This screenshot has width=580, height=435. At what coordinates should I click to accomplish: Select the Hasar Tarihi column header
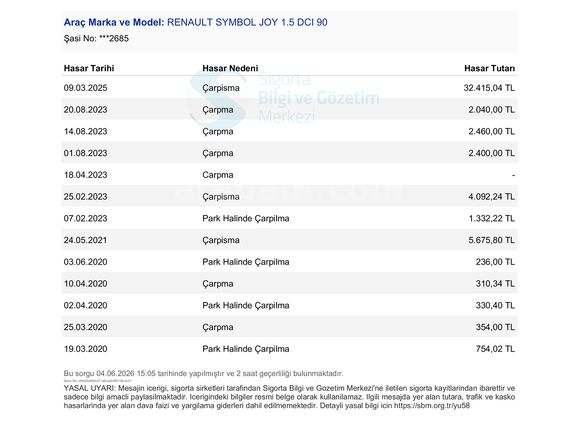pos(89,68)
